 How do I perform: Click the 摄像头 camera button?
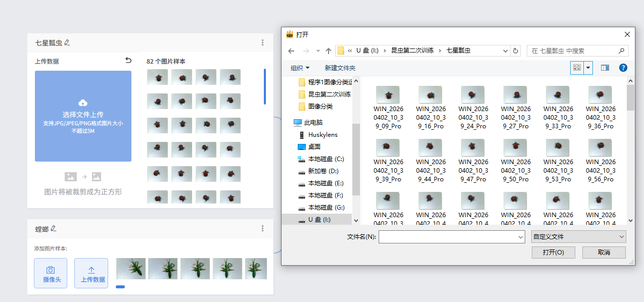coord(51,273)
